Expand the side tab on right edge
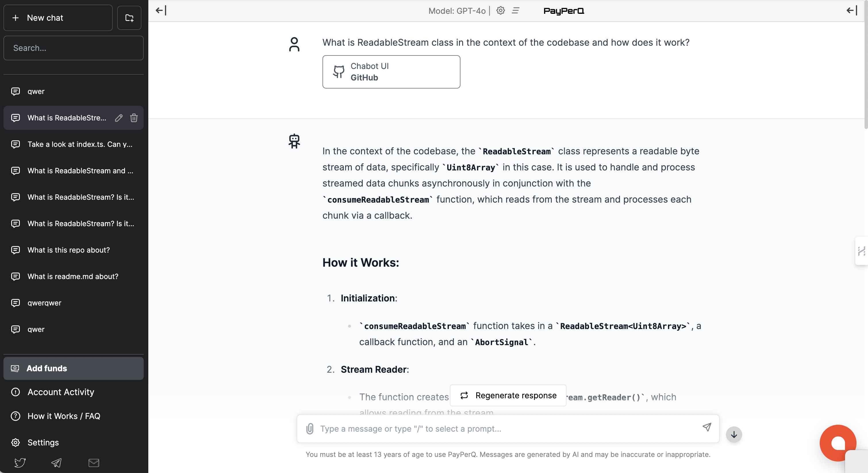The height and width of the screenshot is (473, 868). (x=862, y=251)
